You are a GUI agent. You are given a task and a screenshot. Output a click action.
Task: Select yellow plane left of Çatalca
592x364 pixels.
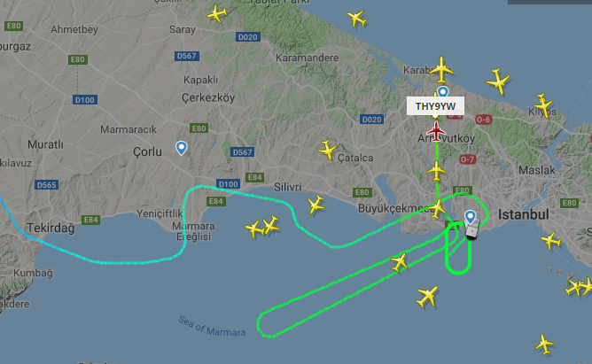(x=327, y=150)
